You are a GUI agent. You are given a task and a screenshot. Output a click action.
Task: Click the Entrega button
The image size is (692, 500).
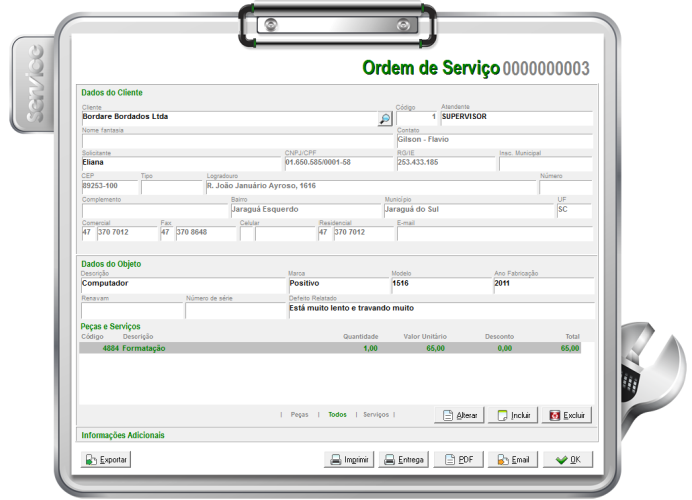coord(404,460)
